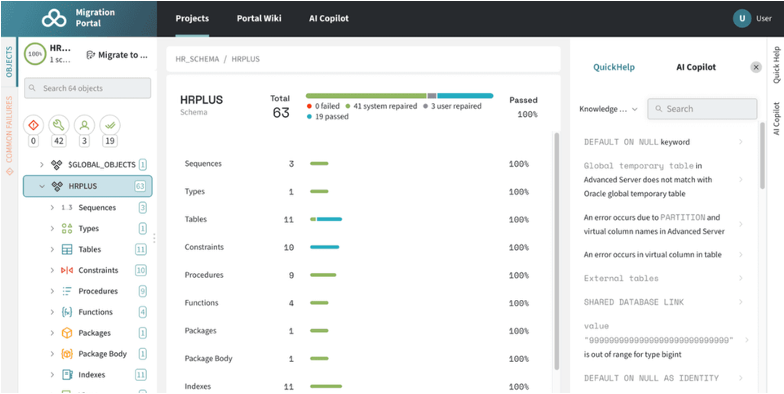
Task: Open SHARED DATABASE LINK article
Action: pyautogui.click(x=663, y=302)
